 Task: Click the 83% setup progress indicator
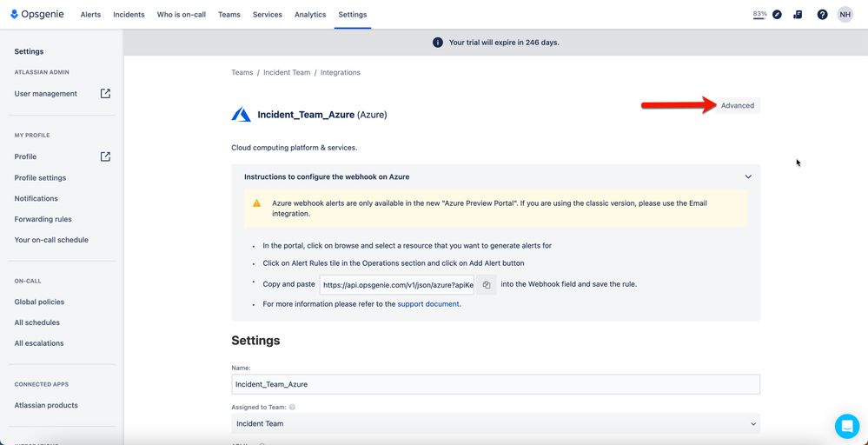[x=759, y=15]
